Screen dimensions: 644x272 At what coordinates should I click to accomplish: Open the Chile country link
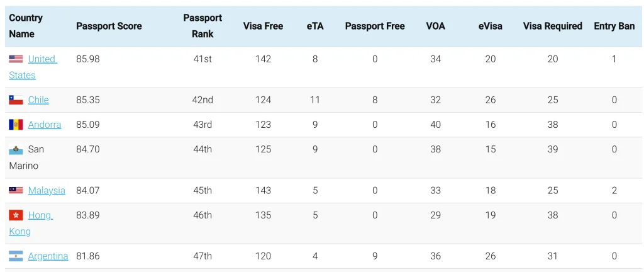click(x=38, y=100)
